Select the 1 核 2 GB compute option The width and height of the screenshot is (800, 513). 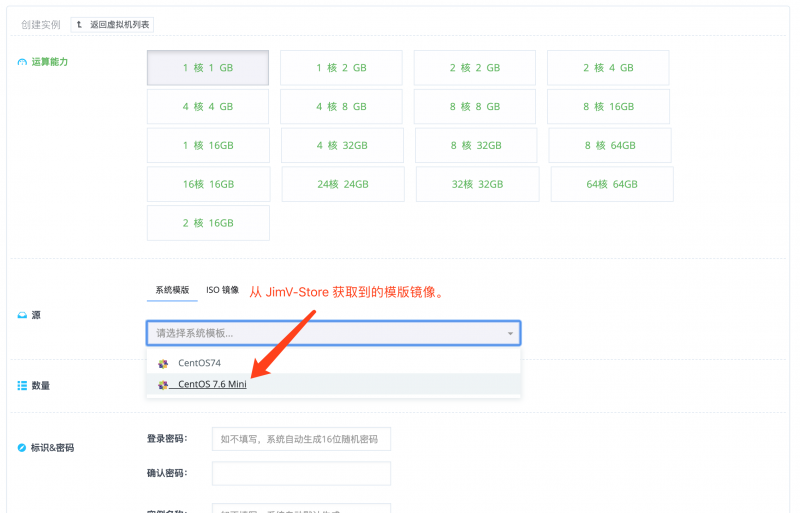coord(341,68)
